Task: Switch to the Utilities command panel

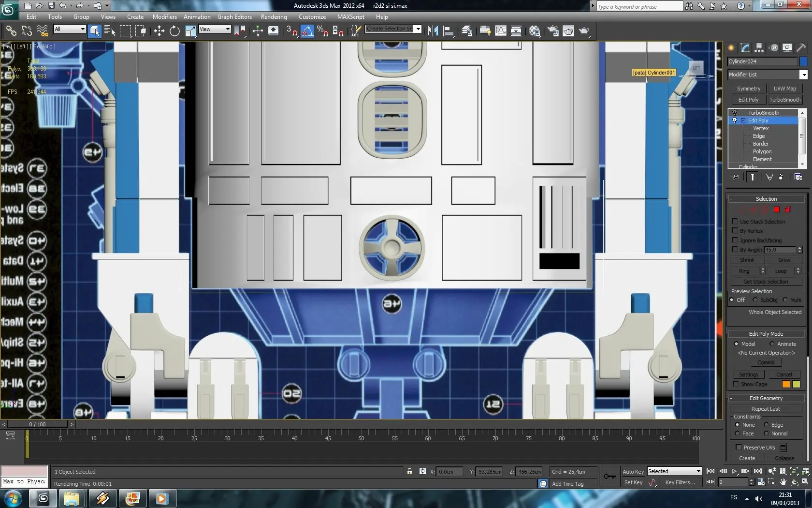Action: click(801, 47)
